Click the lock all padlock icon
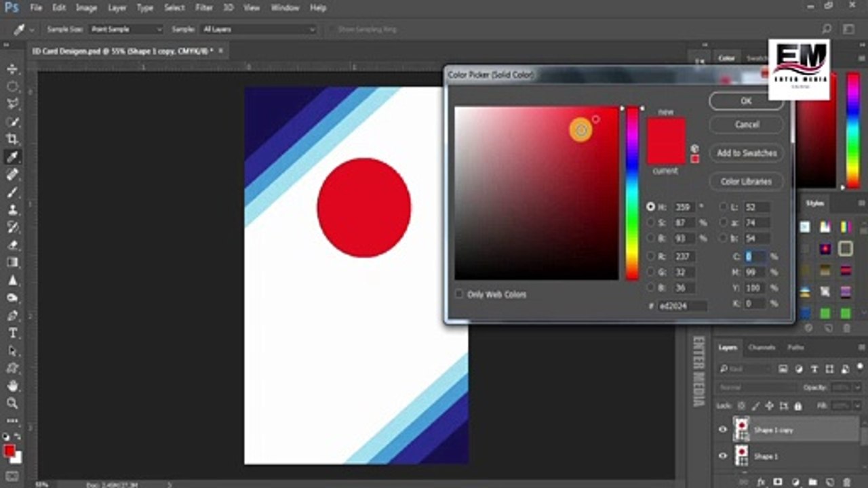The height and width of the screenshot is (488, 868). point(798,406)
